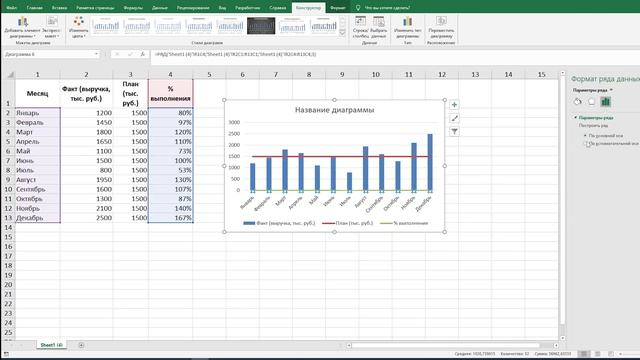
Task: Select the % выполнения header cell
Action: [171, 93]
